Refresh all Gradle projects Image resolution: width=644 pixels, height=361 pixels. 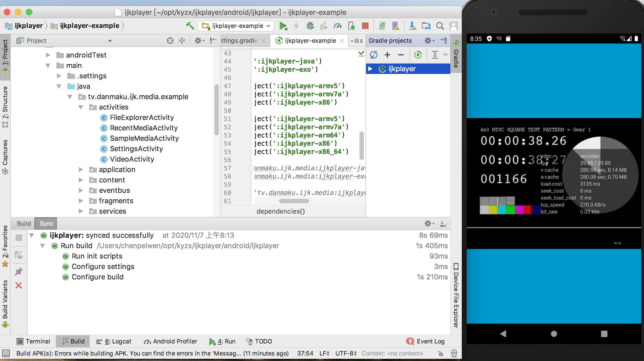374,55
